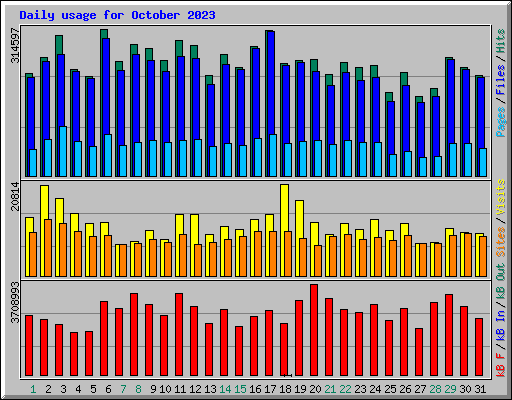Click day 27 on the x-axis
The width and height of the screenshot is (512, 400).
(420, 389)
